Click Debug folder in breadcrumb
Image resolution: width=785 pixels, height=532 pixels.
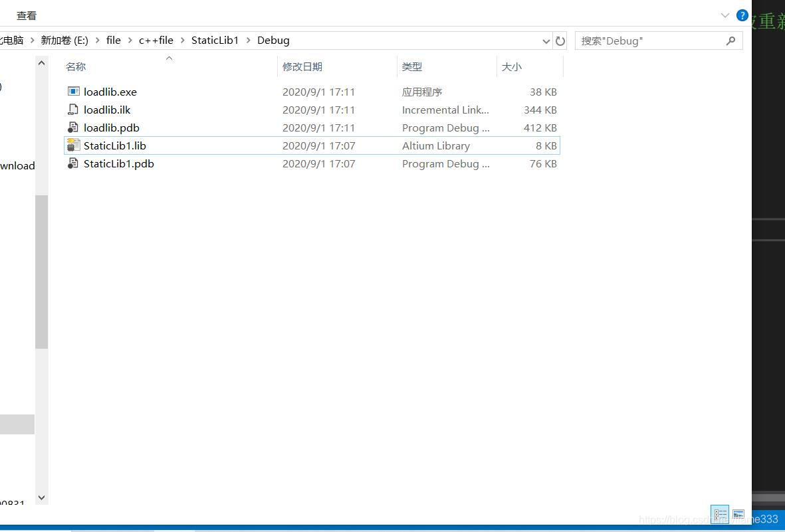point(273,41)
